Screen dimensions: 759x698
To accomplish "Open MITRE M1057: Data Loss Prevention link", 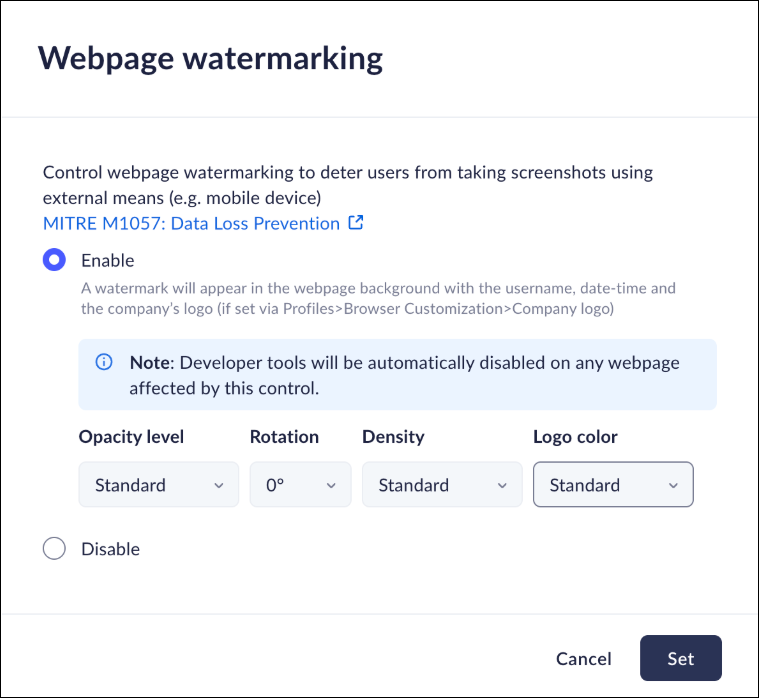I will tap(191, 223).
